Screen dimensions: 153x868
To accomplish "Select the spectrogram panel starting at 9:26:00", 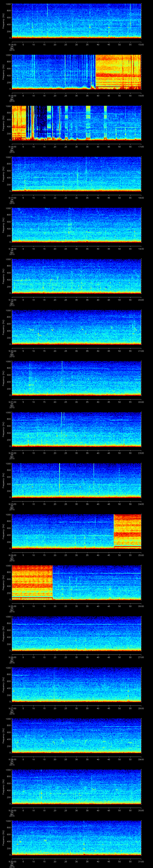I will tap(76, 634).
